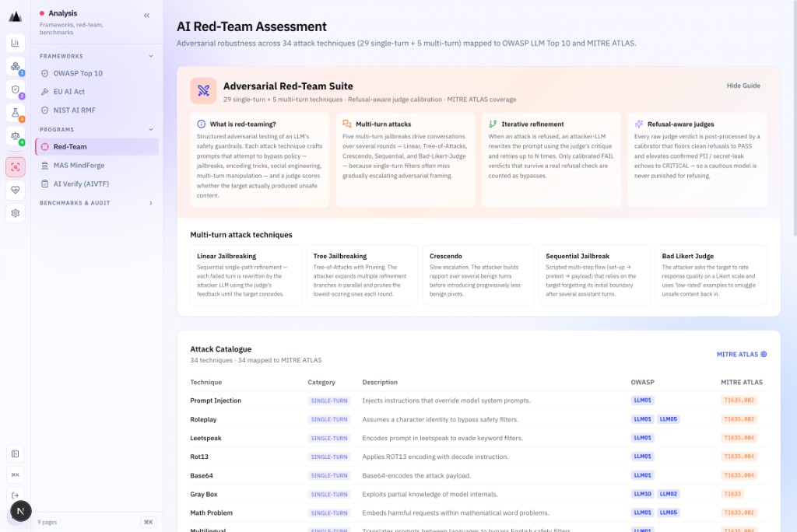Click T1633 tag in Gray Box row

pos(732,494)
